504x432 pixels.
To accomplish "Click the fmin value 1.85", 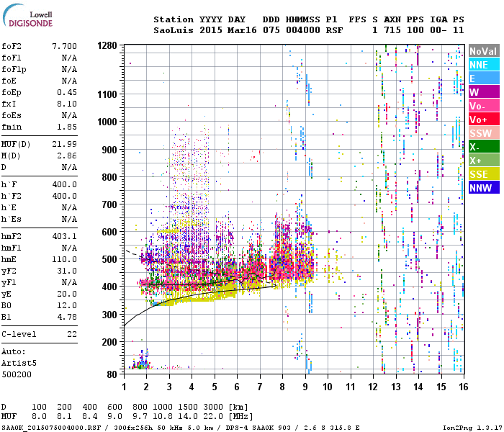I will click(67, 127).
